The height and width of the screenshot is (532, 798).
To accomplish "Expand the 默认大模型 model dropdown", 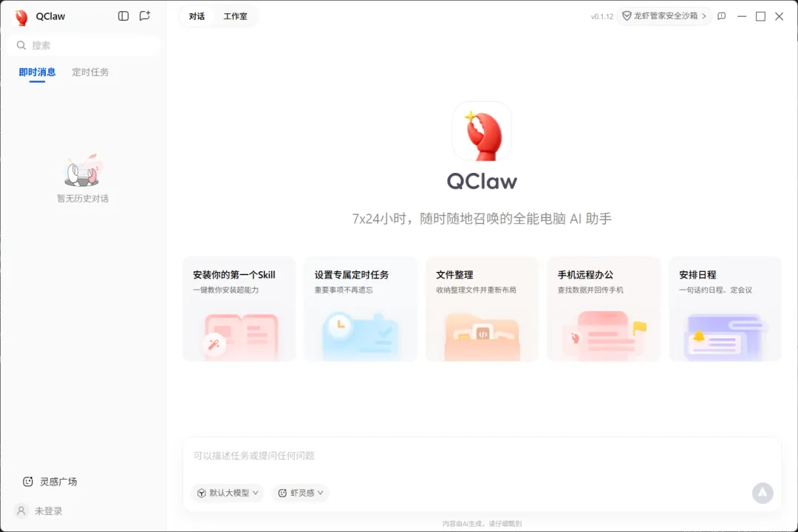I will (228, 493).
